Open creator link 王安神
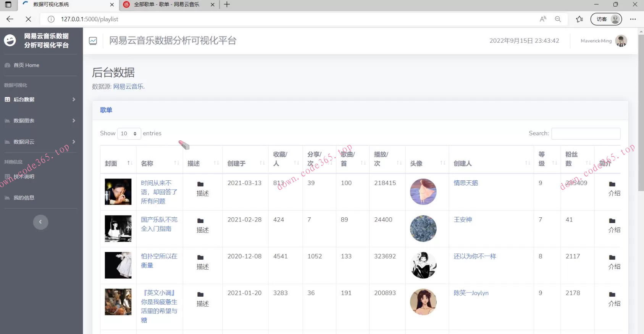 [463, 220]
